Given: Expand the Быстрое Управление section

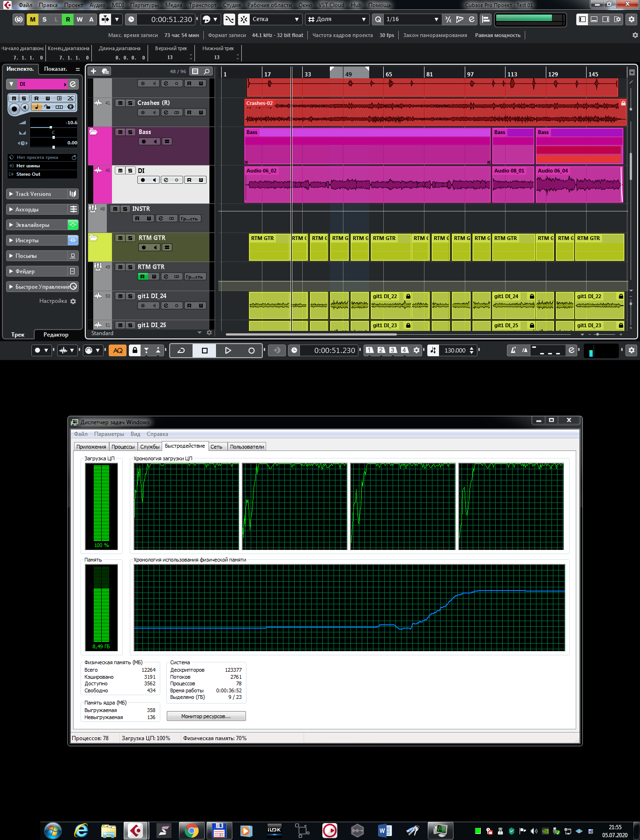Looking at the screenshot, I should 38,287.
